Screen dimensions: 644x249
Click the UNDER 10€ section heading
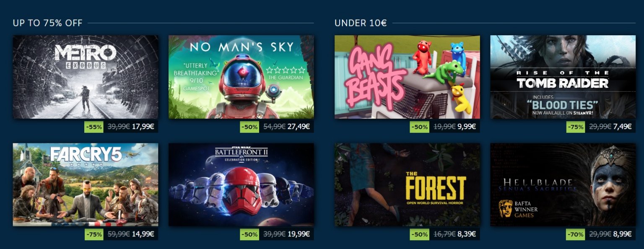click(x=361, y=23)
